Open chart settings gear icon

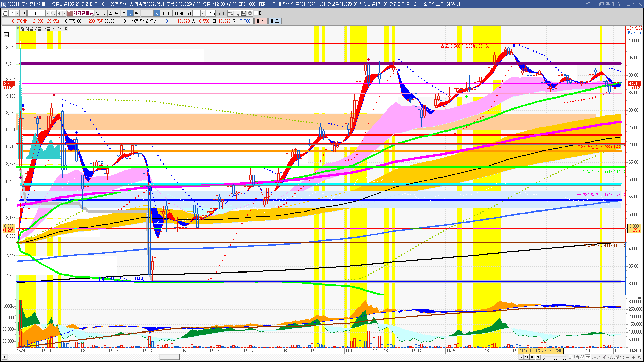click(250, 13)
